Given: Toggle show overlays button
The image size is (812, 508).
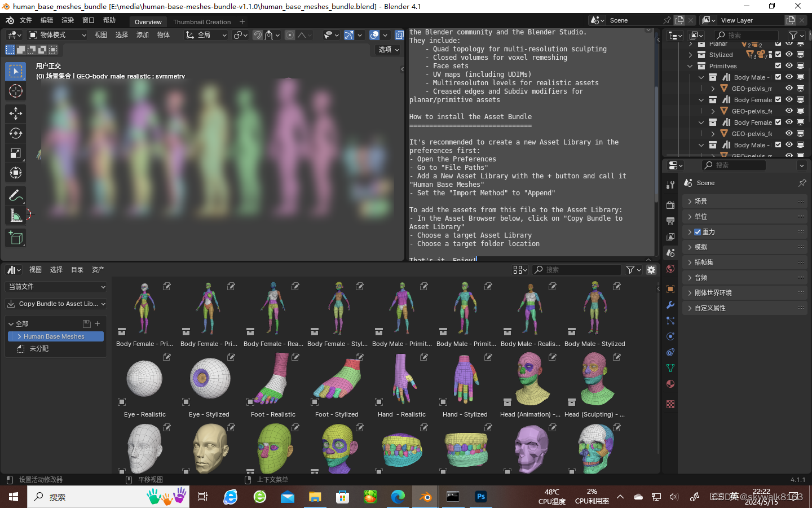Looking at the screenshot, I should click(x=374, y=35).
